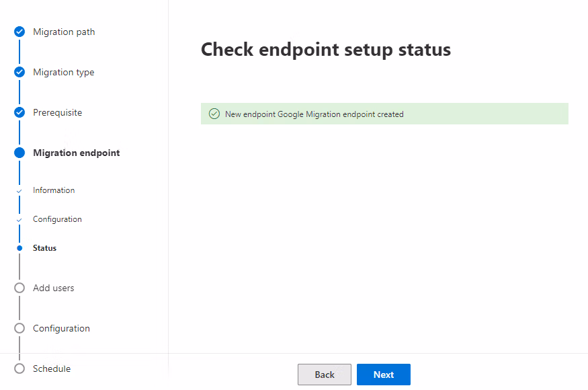This screenshot has width=588, height=390.
Task: Click the empty circle beside Schedule
Action: click(19, 368)
